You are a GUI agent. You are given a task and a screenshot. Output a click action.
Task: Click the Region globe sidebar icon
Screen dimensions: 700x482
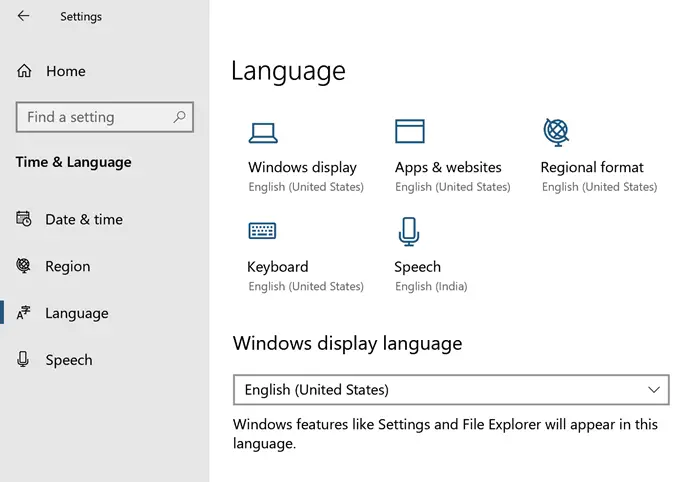point(23,266)
